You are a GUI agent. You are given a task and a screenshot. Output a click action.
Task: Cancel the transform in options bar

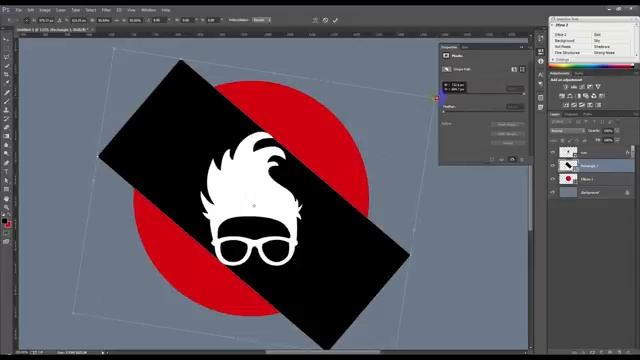[x=325, y=20]
